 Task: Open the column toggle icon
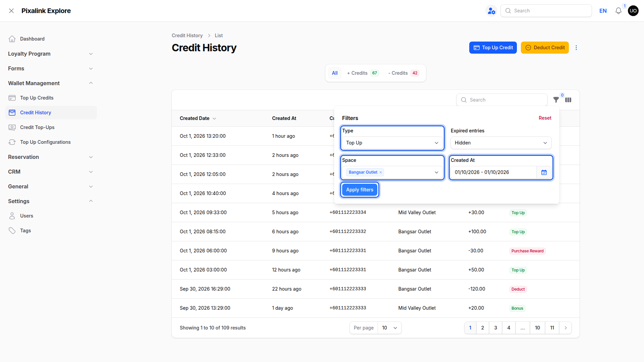click(x=568, y=100)
